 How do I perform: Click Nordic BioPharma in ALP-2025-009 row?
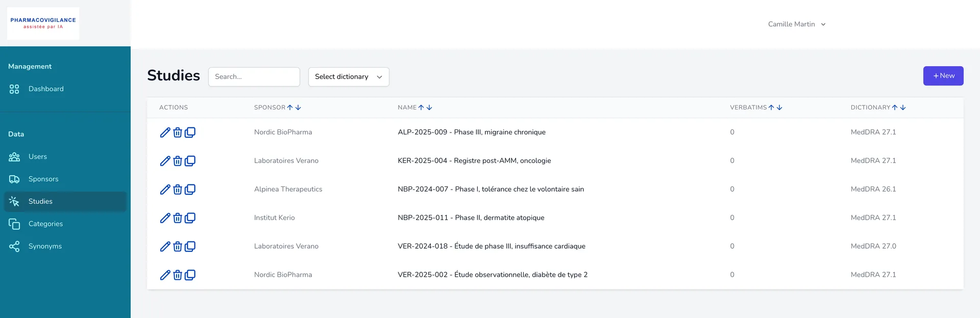point(283,132)
